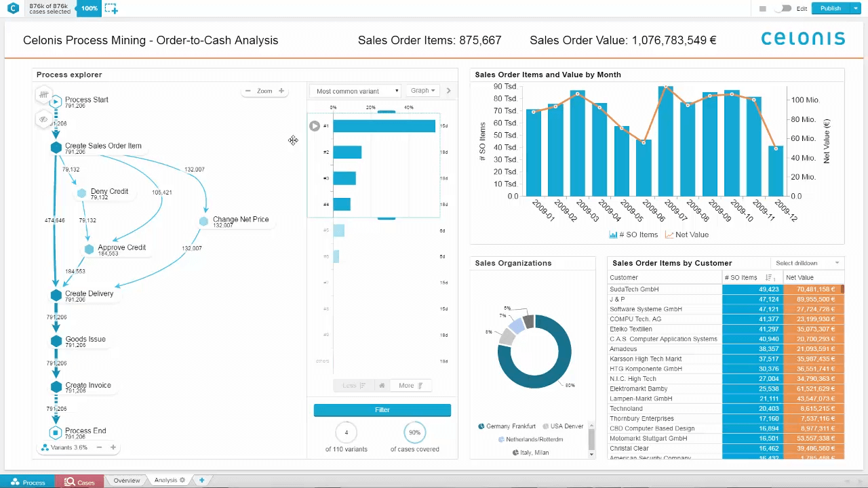This screenshot has width=868, height=488.
Task: Open the Overview tab
Action: click(x=126, y=481)
